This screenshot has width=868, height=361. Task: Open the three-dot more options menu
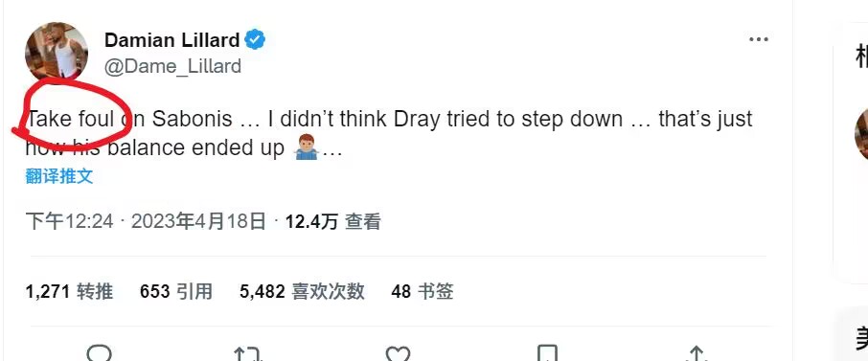coord(759,39)
